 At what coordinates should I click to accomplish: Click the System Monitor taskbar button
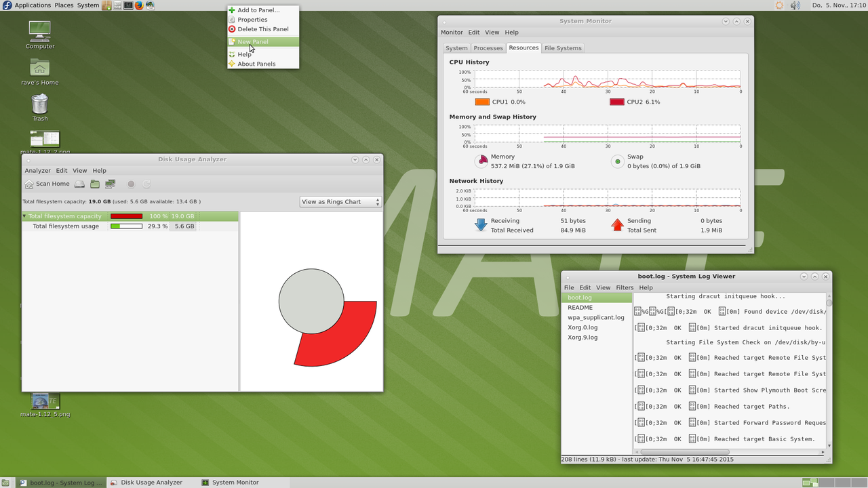point(235,483)
